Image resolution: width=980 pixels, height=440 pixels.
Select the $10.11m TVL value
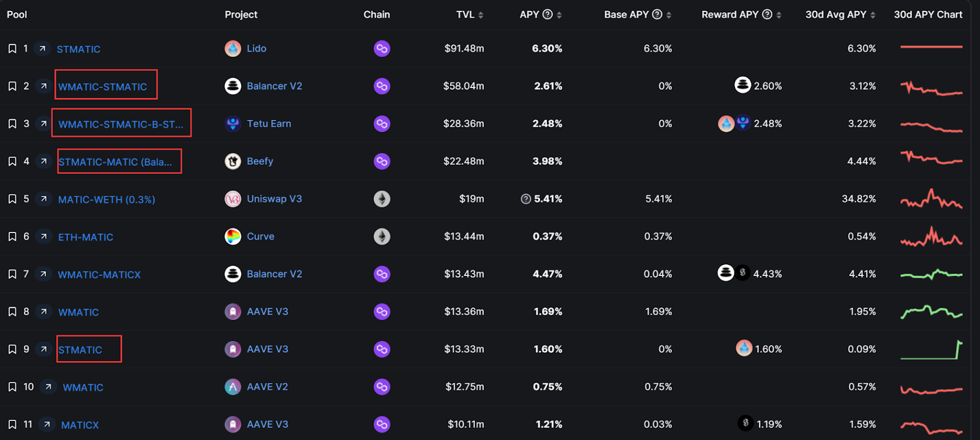(466, 424)
